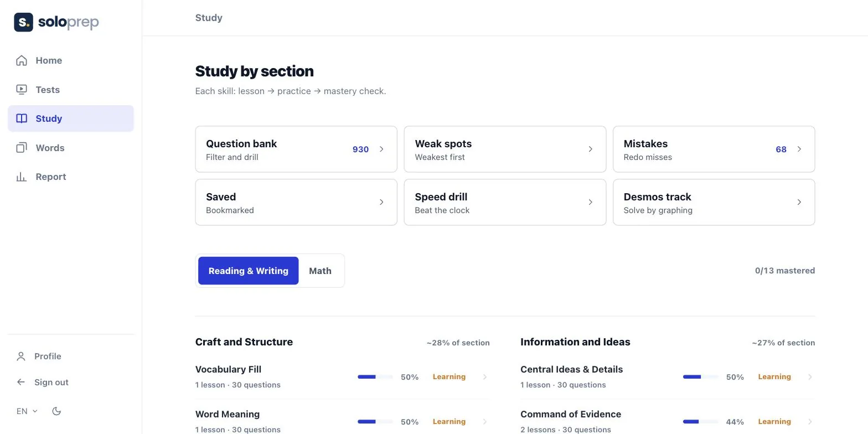The height and width of the screenshot is (434, 868).
Task: Click the Sign out link
Action: pyautogui.click(x=71, y=382)
